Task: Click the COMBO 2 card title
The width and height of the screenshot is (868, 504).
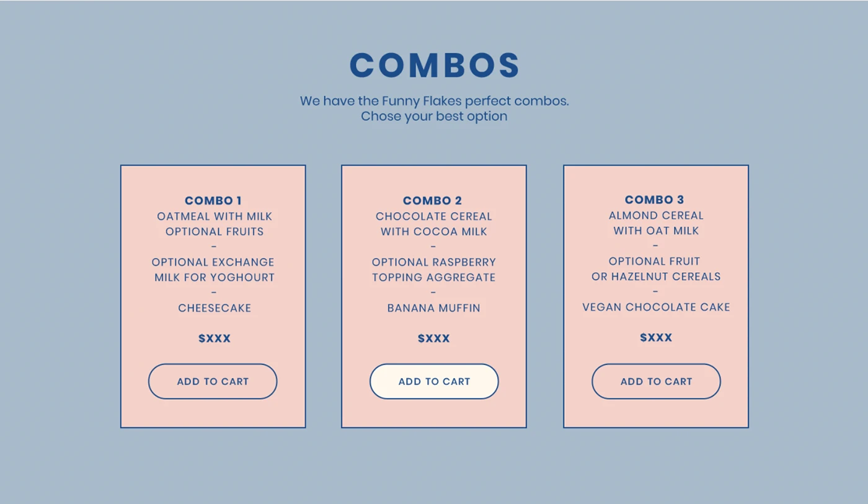Action: 433,200
